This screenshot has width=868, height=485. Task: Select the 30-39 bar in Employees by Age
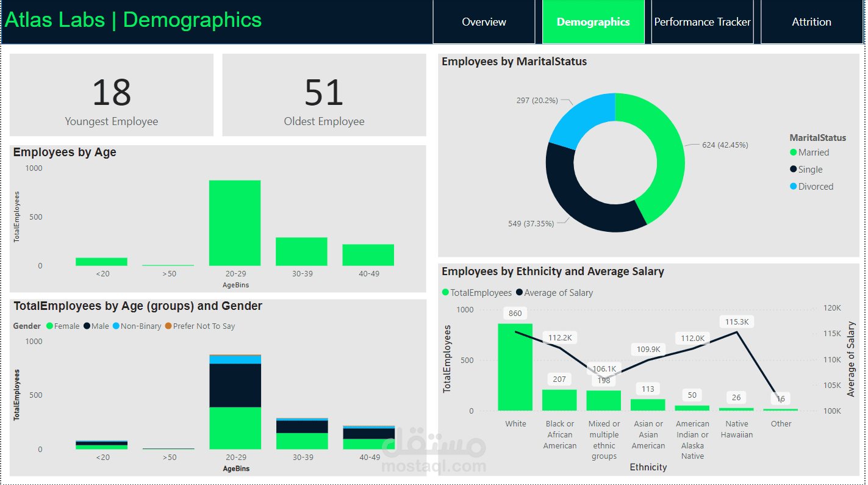click(301, 251)
